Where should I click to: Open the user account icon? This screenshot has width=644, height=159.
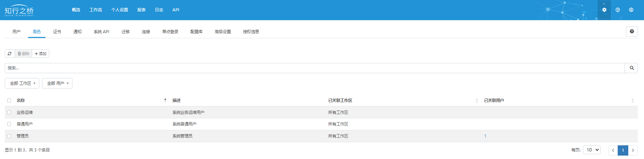[x=631, y=10]
